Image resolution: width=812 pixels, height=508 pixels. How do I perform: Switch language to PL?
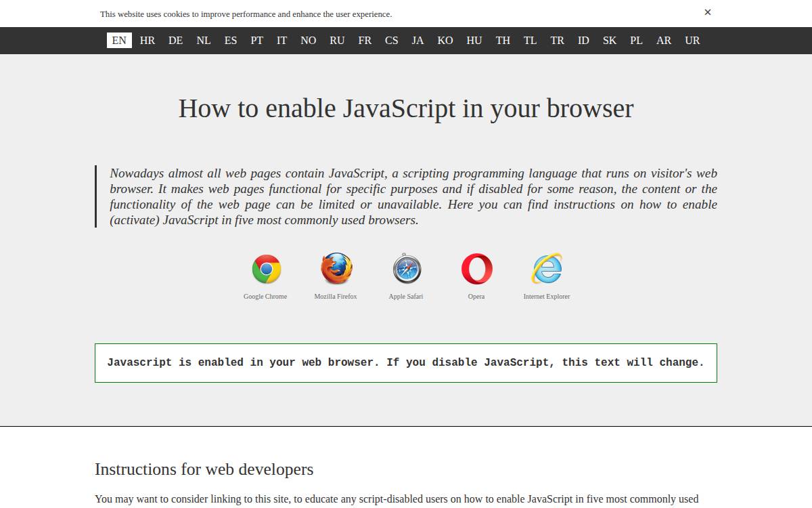coord(637,41)
